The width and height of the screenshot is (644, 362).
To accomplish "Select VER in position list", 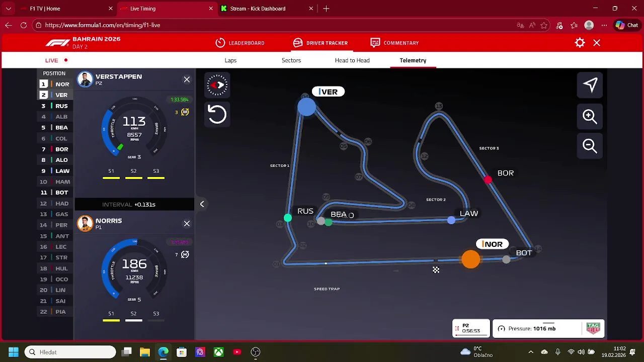I will [x=56, y=95].
